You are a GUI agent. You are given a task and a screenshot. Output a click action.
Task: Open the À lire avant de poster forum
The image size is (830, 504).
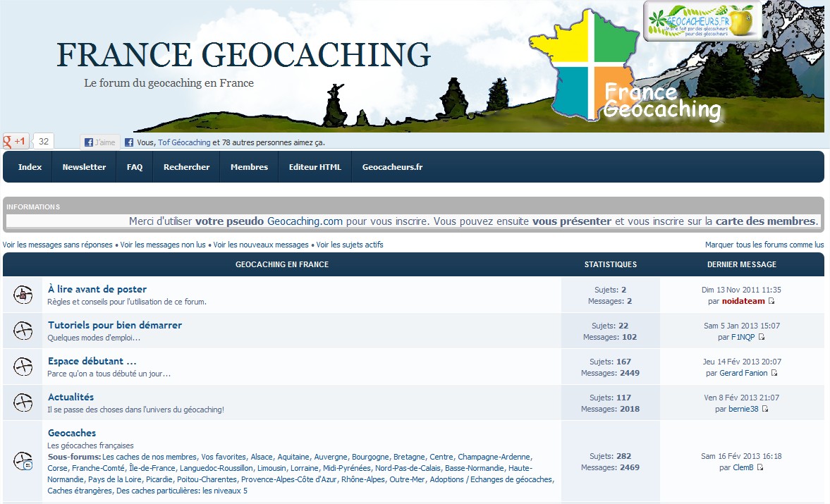pos(97,289)
